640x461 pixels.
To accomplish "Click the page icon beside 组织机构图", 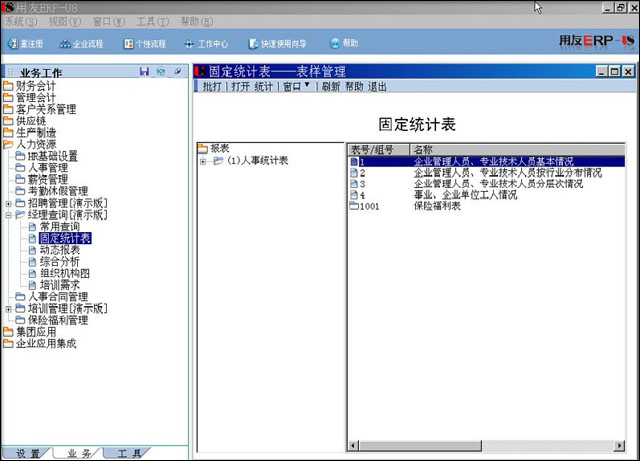I will (x=32, y=273).
